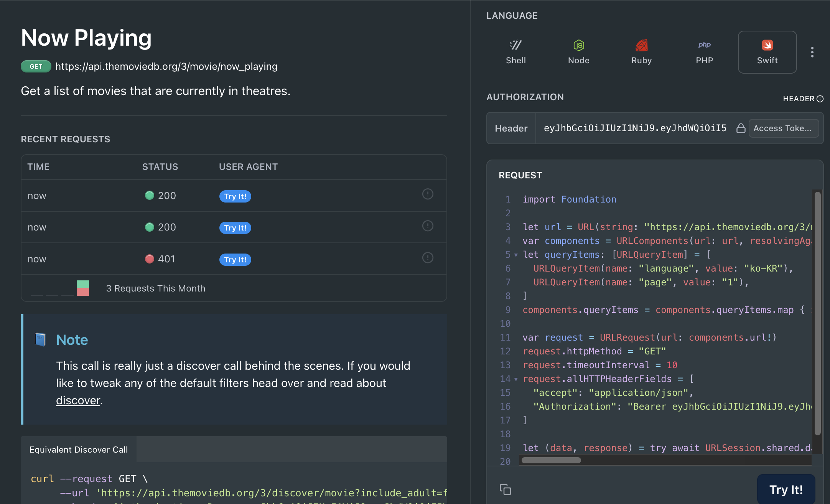
Task: Click the API endpoint URL text
Action: coord(166,66)
